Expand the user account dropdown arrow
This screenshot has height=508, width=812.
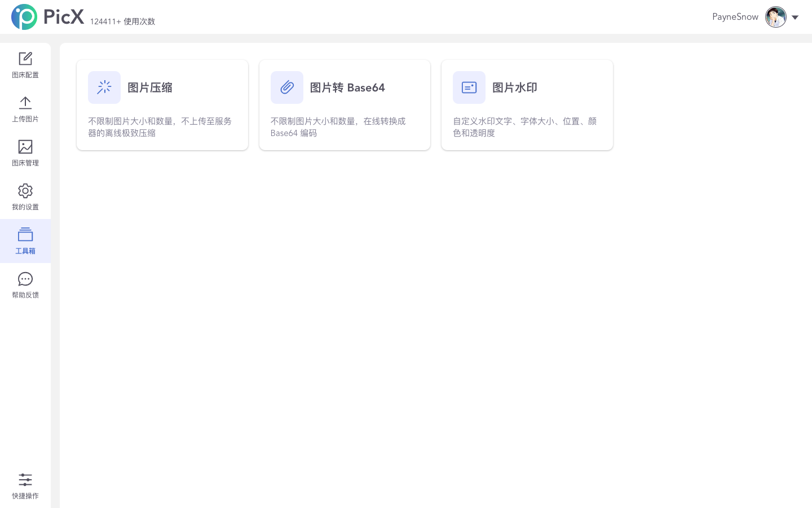pyautogui.click(x=795, y=17)
